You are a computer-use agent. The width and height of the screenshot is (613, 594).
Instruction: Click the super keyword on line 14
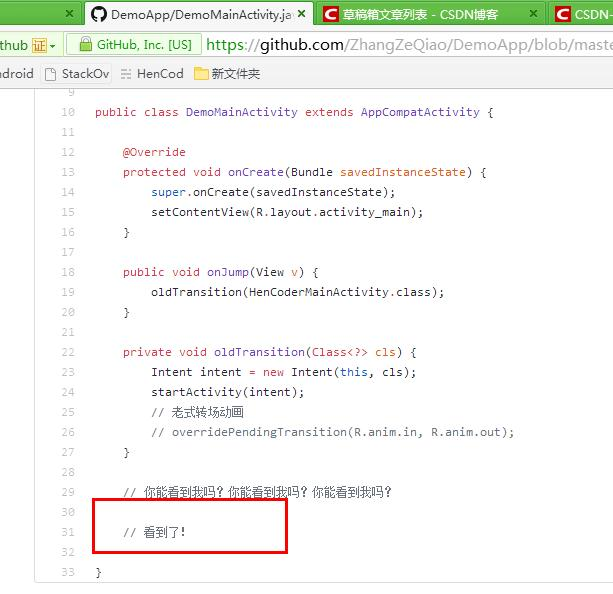pos(168,192)
